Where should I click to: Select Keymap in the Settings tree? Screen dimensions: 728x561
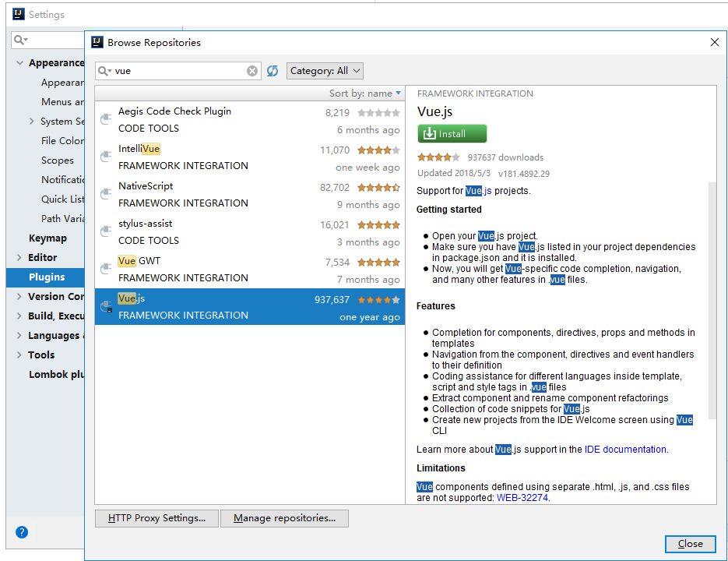pos(47,238)
